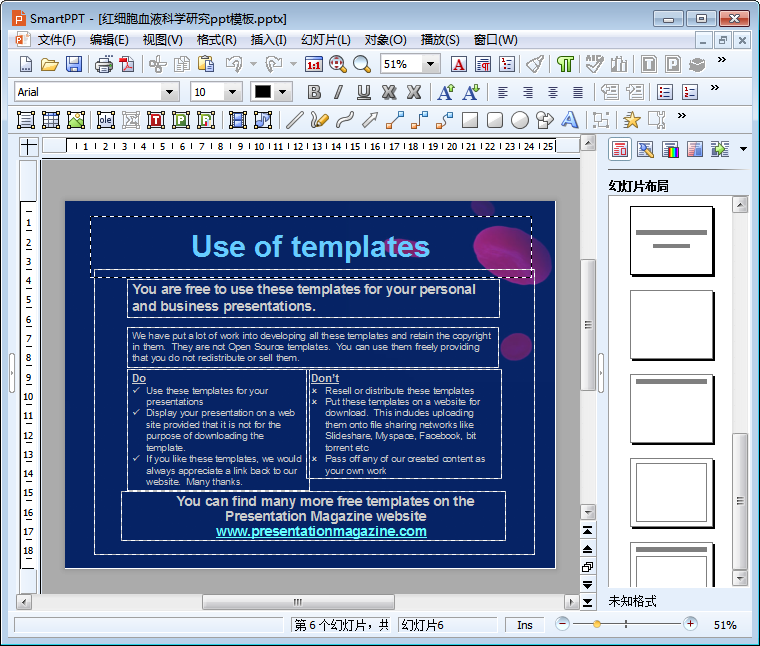Image resolution: width=760 pixels, height=646 pixels.
Task: Go to the last slide button
Action: point(587,602)
